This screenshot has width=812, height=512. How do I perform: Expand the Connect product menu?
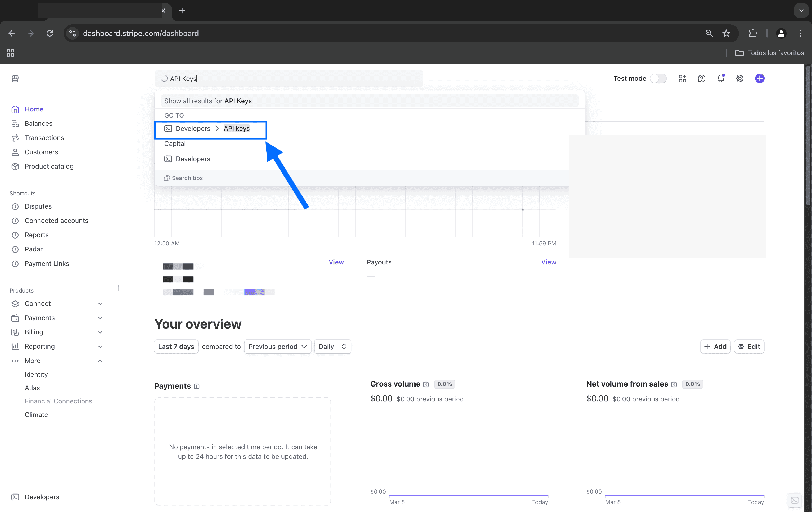click(100, 304)
